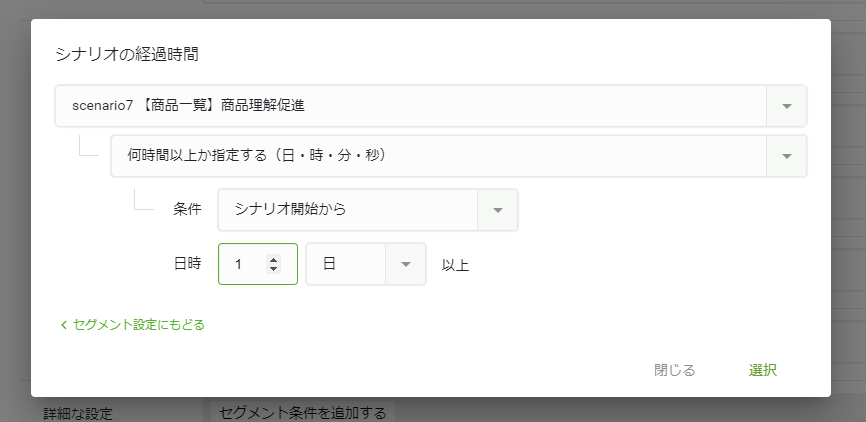Screen dimensions: 866x422
Task: Decrease the 日時 value with down arrow
Action: (x=273, y=269)
